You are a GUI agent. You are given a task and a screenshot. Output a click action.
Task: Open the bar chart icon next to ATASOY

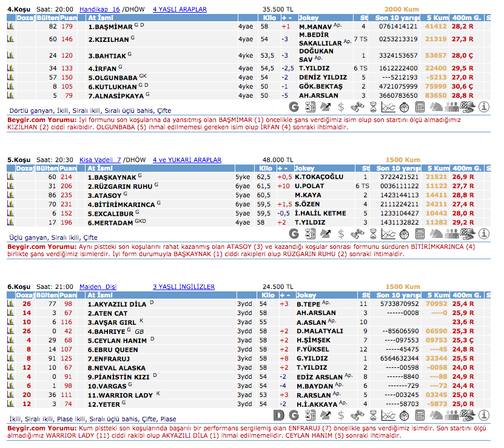click(10, 195)
